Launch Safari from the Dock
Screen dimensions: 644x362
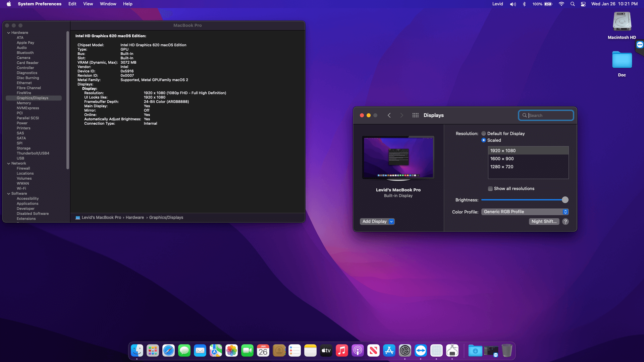[168, 351]
